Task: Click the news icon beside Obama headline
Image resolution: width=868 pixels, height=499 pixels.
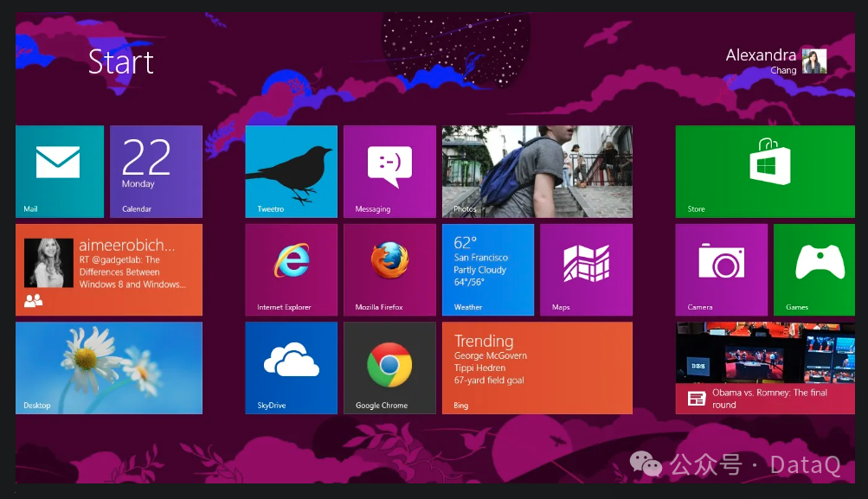Action: click(697, 399)
